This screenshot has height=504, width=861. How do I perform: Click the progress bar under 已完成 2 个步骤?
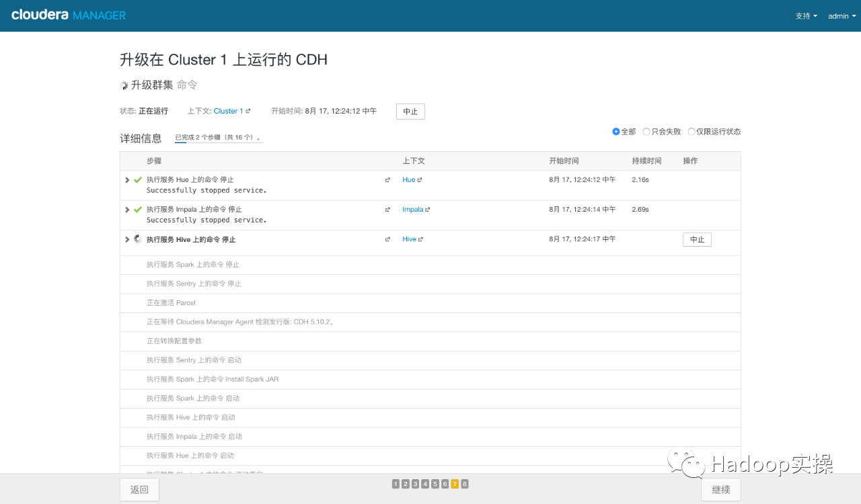point(219,142)
